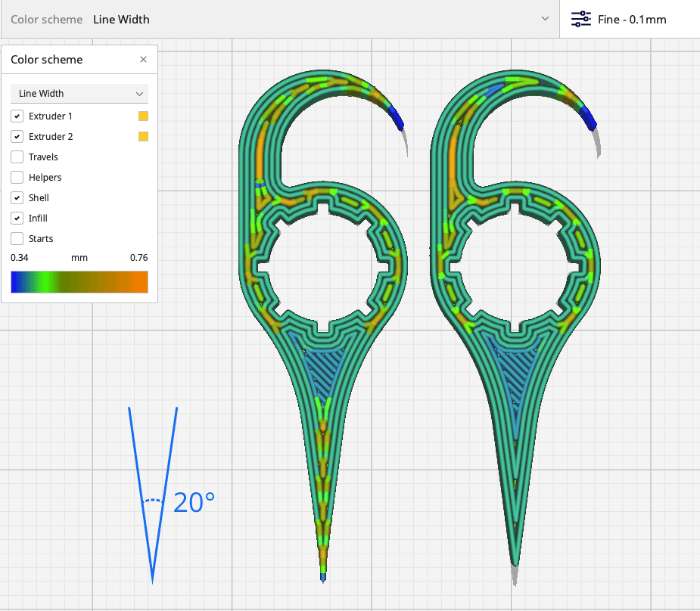Expand the top bar chevron arrow

pyautogui.click(x=545, y=19)
